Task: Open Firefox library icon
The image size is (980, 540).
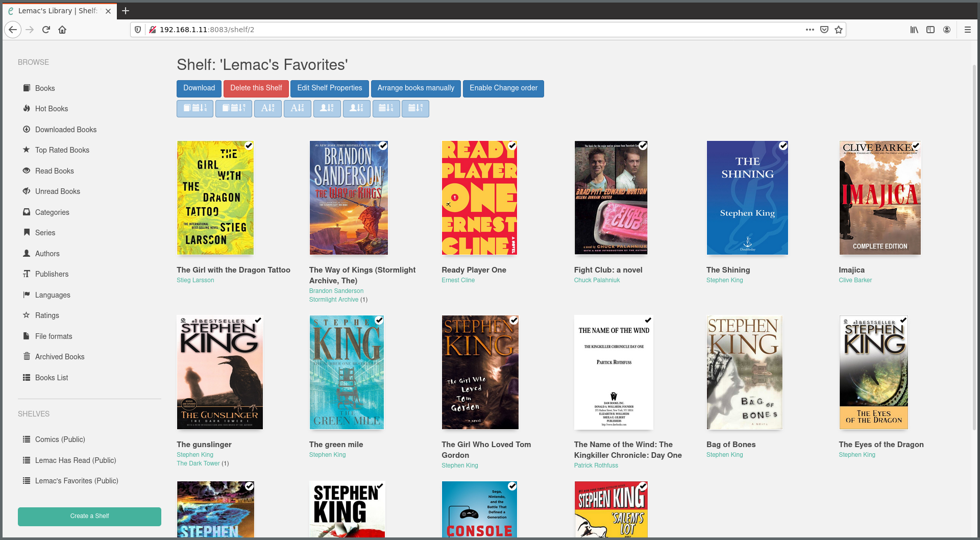Action: (x=914, y=30)
